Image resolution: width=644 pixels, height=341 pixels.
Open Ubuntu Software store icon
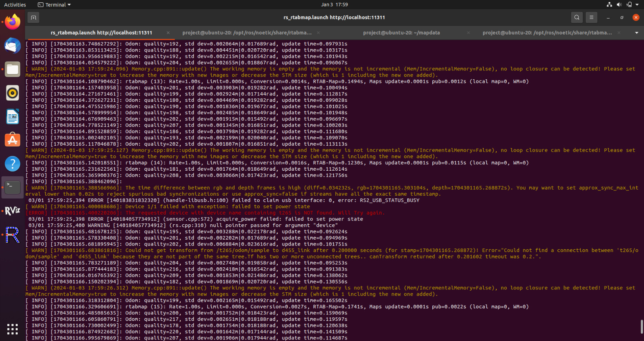pyautogui.click(x=12, y=140)
